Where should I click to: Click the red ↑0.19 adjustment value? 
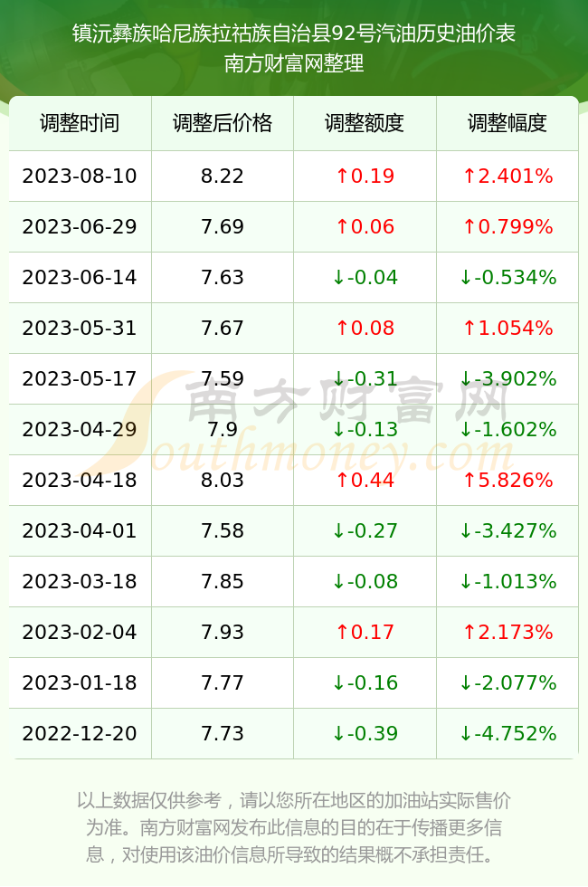point(365,176)
